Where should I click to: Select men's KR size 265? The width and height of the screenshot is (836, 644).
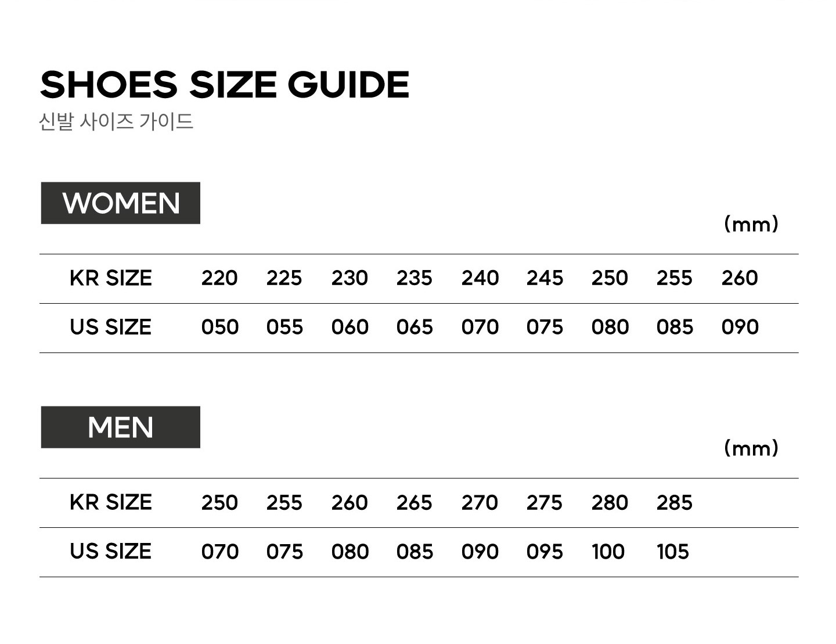tap(415, 502)
